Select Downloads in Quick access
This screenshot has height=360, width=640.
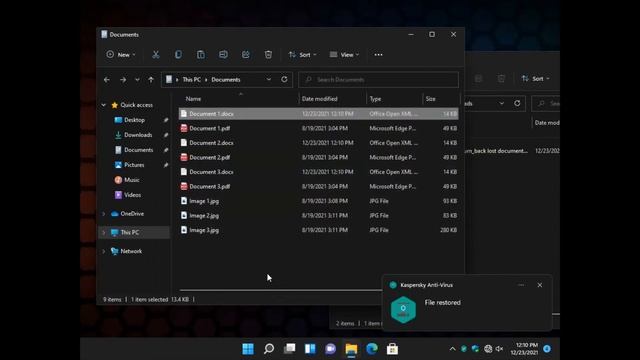138,135
